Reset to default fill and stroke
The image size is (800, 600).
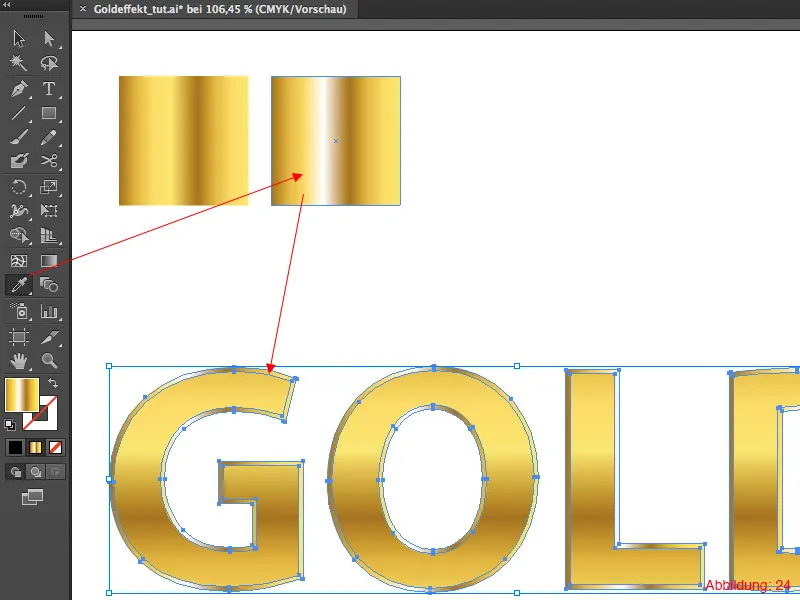[x=9, y=424]
